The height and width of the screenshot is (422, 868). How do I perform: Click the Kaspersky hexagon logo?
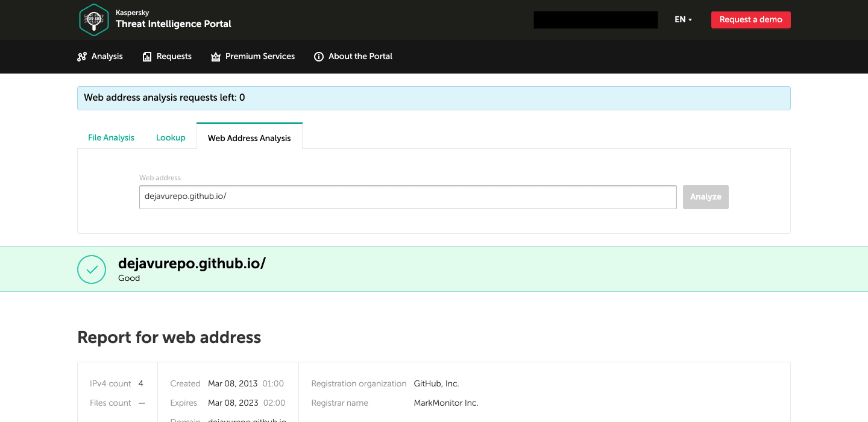pos(93,19)
